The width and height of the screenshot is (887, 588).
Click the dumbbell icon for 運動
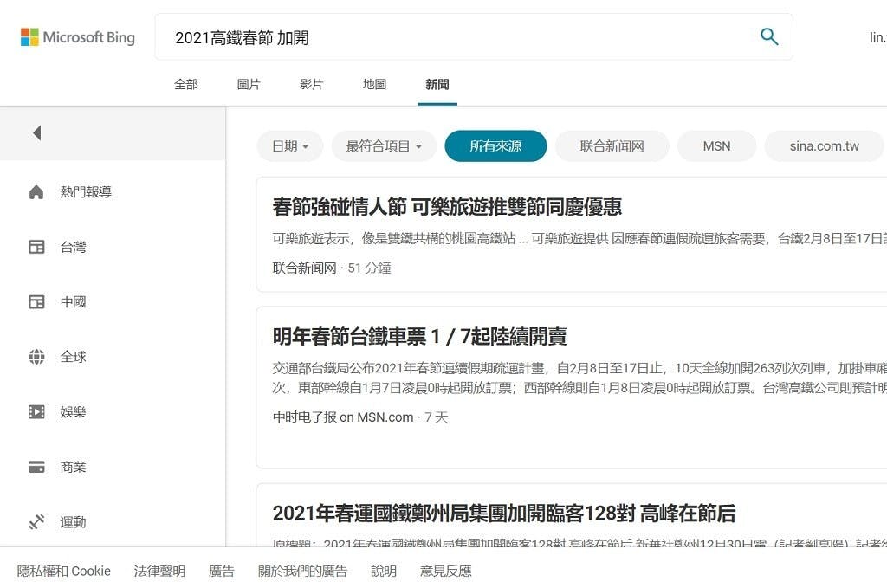tap(36, 522)
